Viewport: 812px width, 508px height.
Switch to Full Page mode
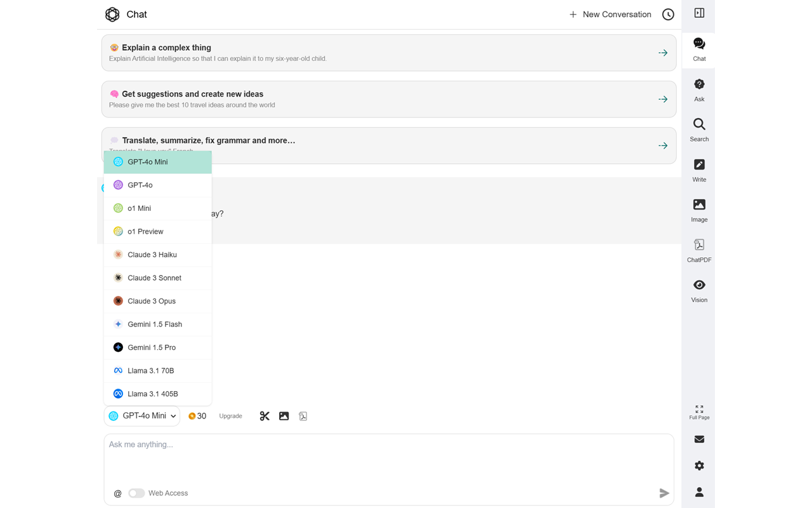click(698, 413)
